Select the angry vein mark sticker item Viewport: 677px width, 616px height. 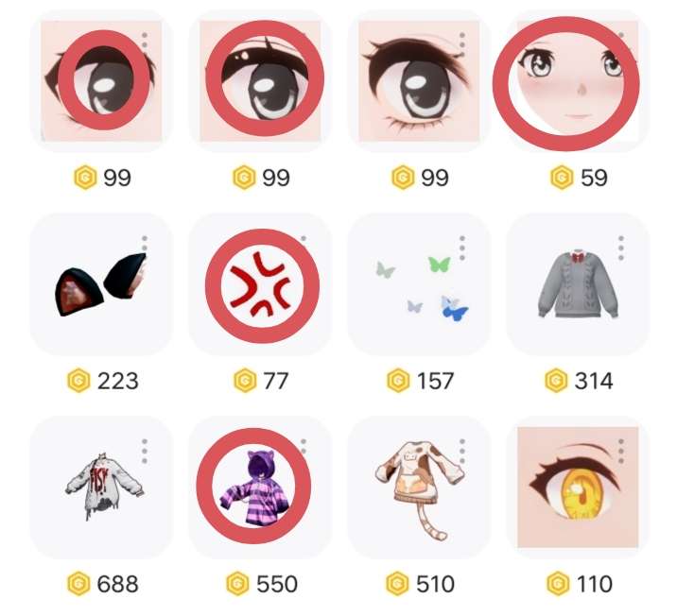click(x=260, y=284)
